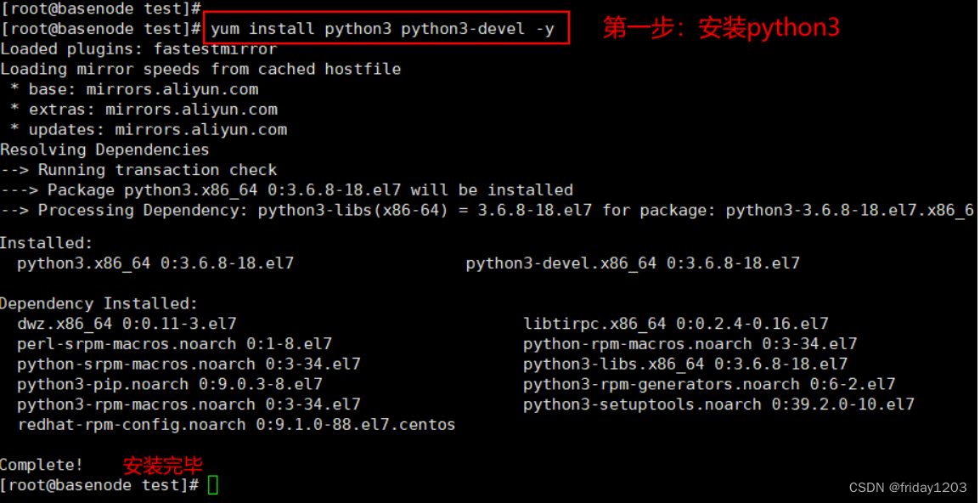Select the redhat-rpm-config.noarch dependency entry
Image resolution: width=980 pixels, height=503 pixels.
click(x=236, y=424)
